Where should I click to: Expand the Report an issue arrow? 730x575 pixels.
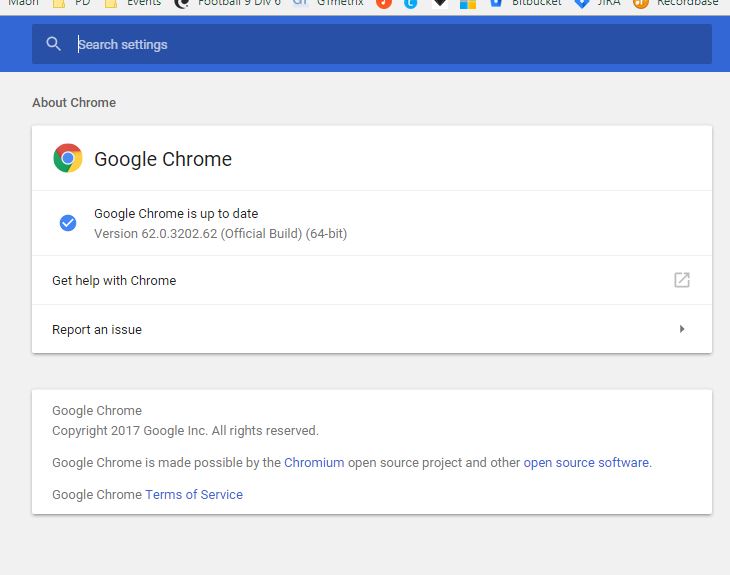(682, 329)
